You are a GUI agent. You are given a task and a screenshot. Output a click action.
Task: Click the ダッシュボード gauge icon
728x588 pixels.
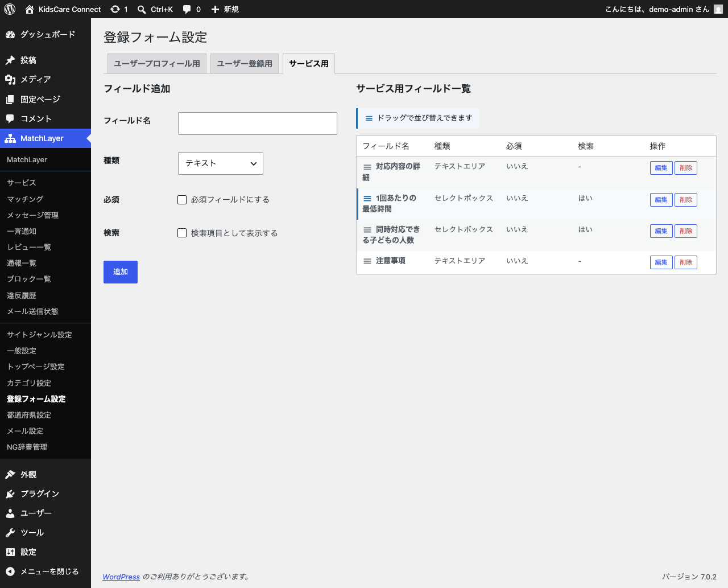[10, 35]
